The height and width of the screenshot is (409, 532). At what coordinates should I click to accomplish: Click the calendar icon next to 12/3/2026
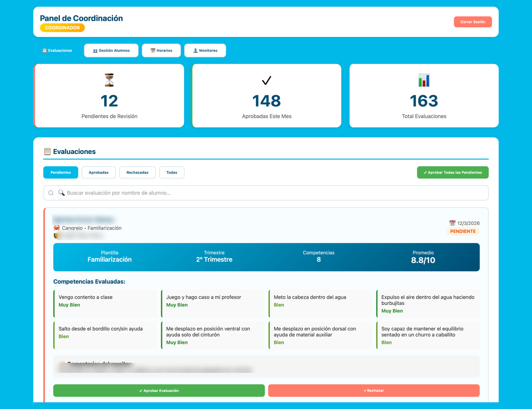click(x=452, y=223)
